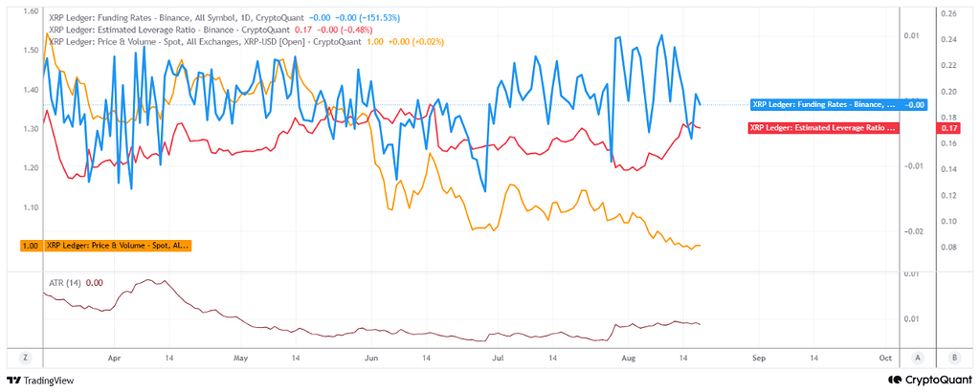The width and height of the screenshot is (980, 392).
Task: Click the 1.10 left axis value
Action: pos(30,207)
